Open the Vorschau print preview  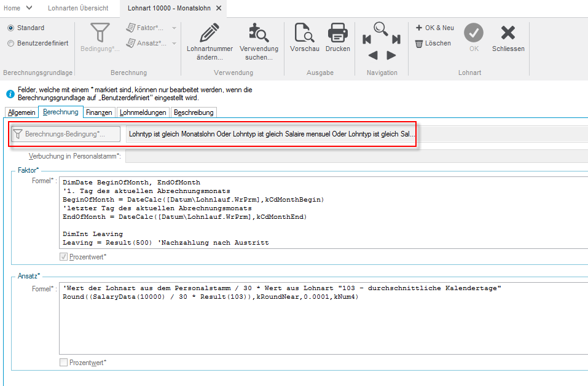(x=304, y=33)
